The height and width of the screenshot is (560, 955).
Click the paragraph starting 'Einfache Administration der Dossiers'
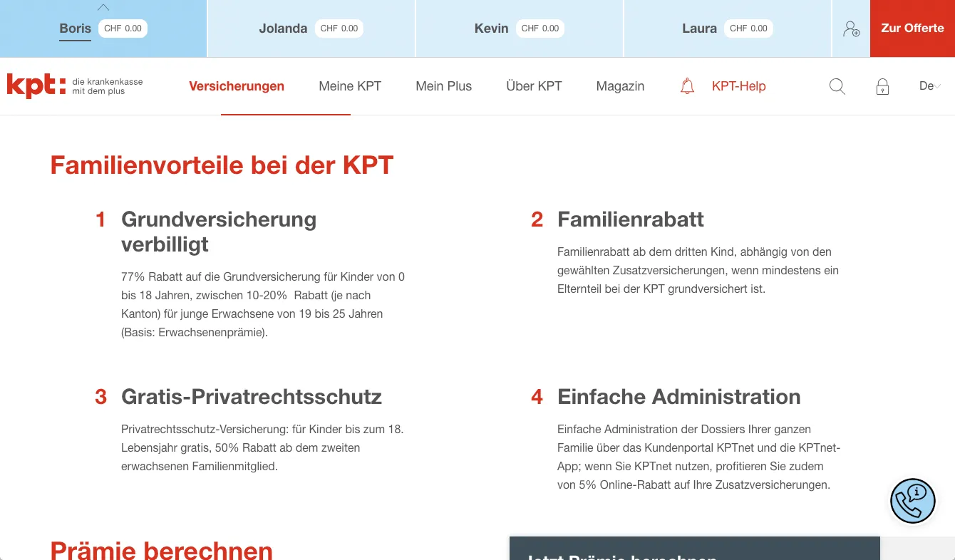coord(699,457)
